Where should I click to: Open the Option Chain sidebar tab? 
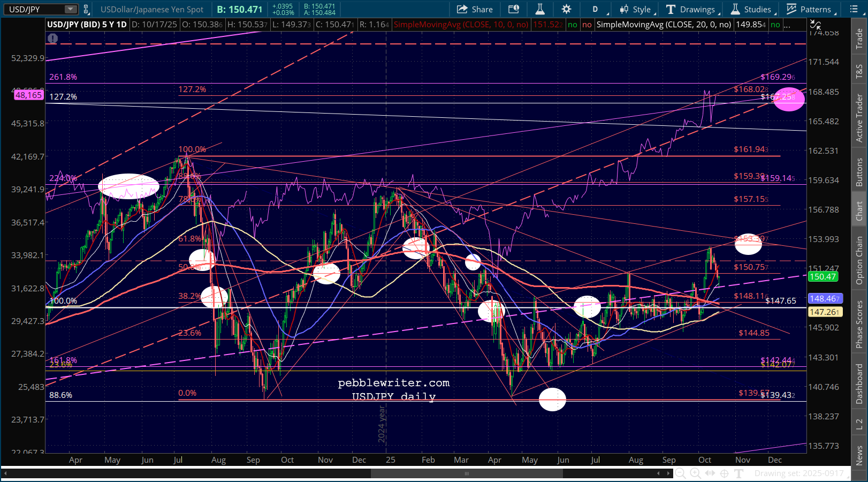859,260
